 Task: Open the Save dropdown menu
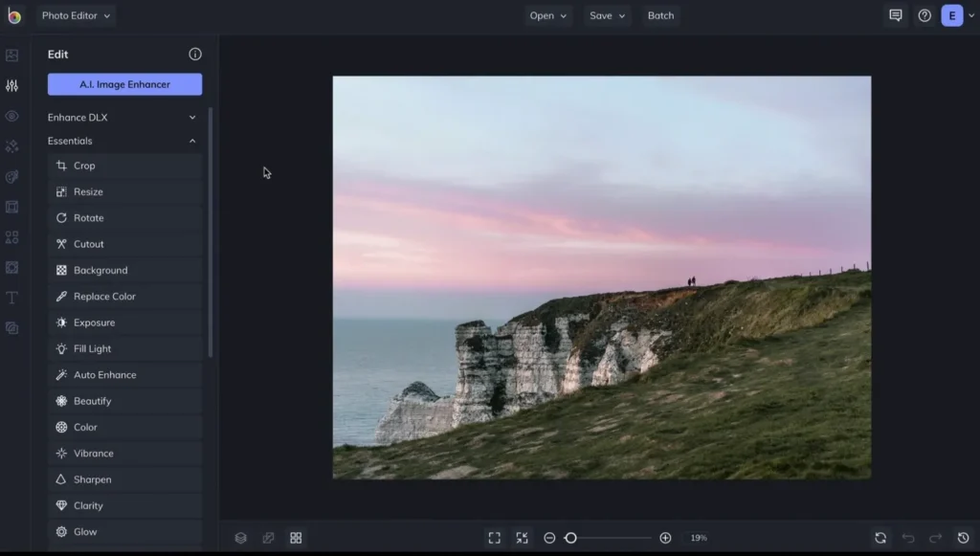point(607,15)
